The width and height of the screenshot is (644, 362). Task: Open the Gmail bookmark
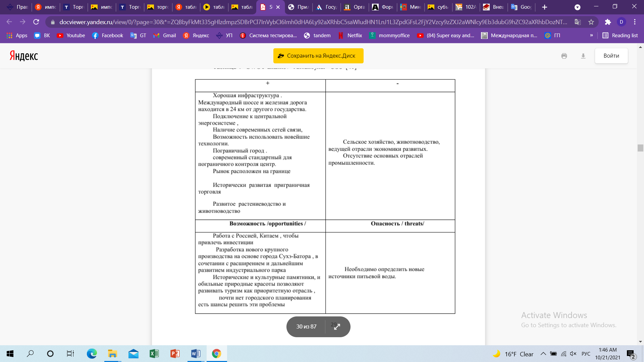165,36
